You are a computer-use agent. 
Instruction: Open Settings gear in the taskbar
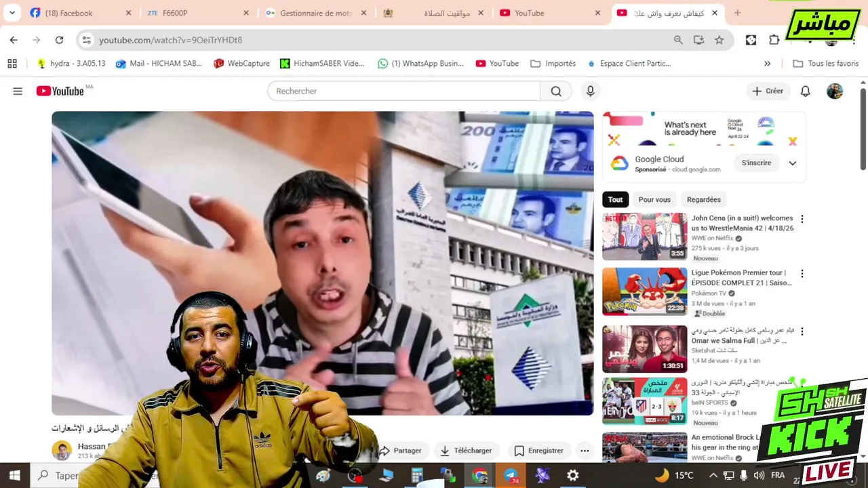(573, 476)
